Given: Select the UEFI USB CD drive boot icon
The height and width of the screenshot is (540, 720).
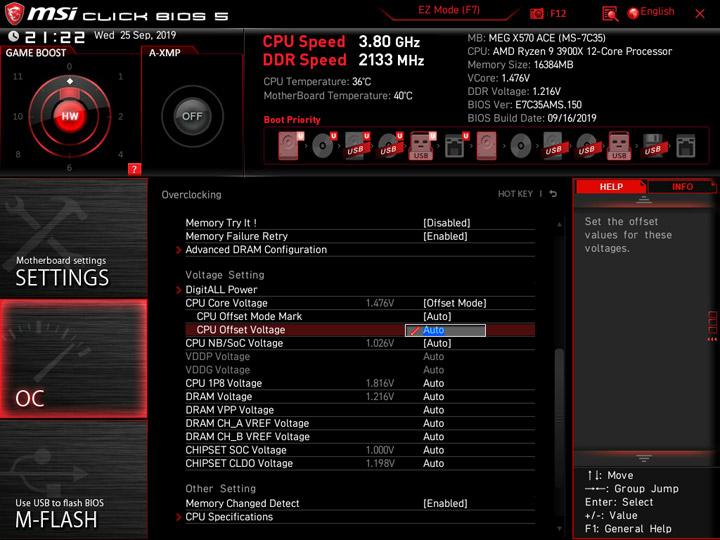Looking at the screenshot, I should tap(390, 146).
